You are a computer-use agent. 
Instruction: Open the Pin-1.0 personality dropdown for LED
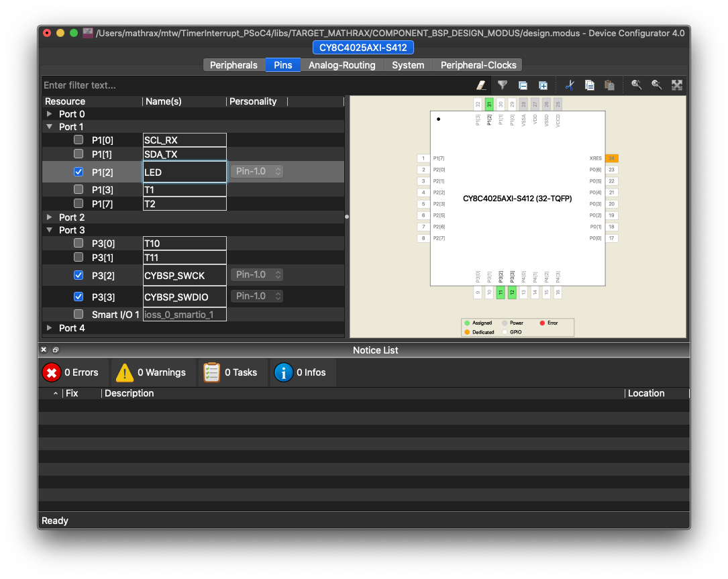point(256,172)
